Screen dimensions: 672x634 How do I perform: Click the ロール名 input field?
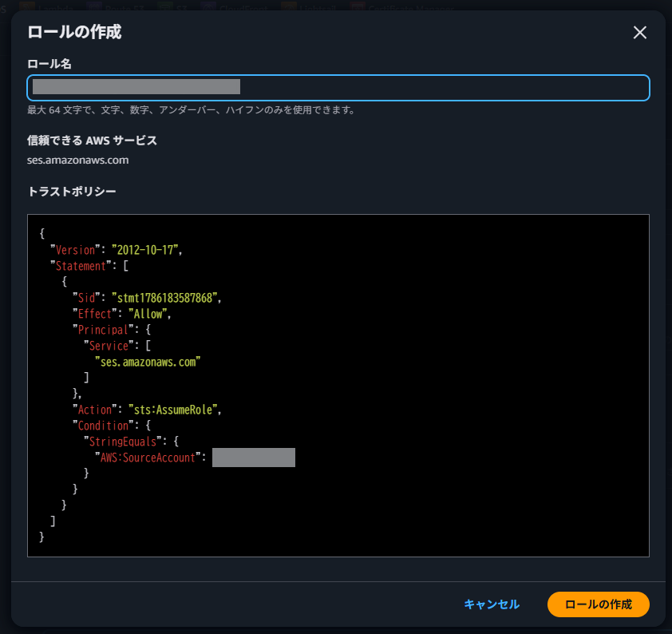tap(338, 88)
